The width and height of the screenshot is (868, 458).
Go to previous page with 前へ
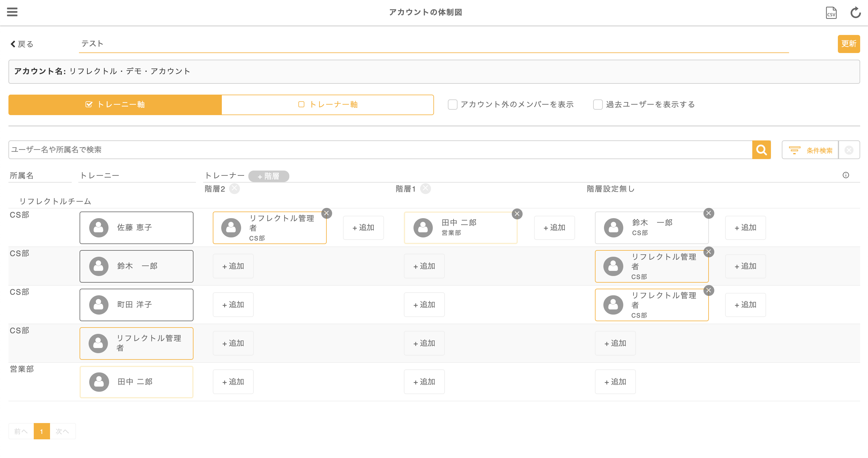21,431
